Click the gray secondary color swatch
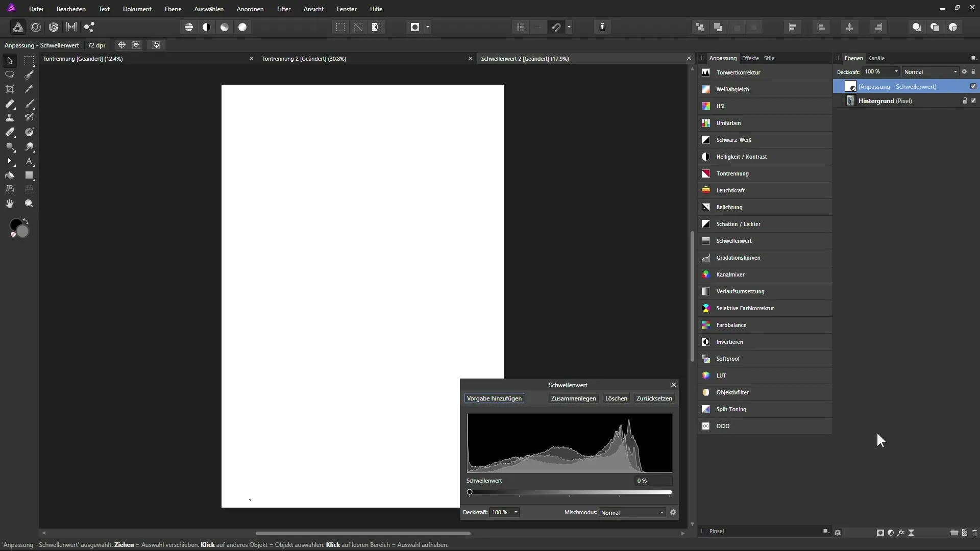Screen dimensions: 980x551 click(22, 231)
